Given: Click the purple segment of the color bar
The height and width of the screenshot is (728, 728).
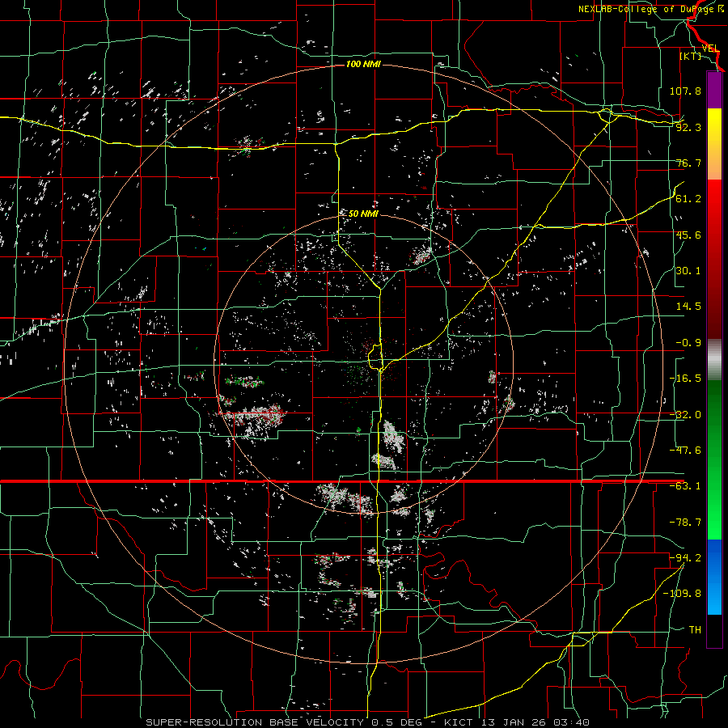Looking at the screenshot, I should pos(714,91).
